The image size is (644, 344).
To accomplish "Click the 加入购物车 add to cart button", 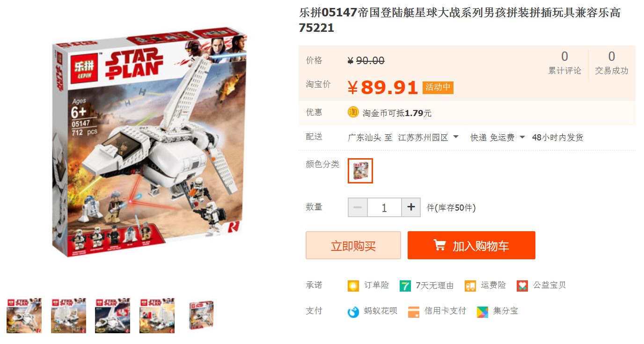I will [471, 245].
